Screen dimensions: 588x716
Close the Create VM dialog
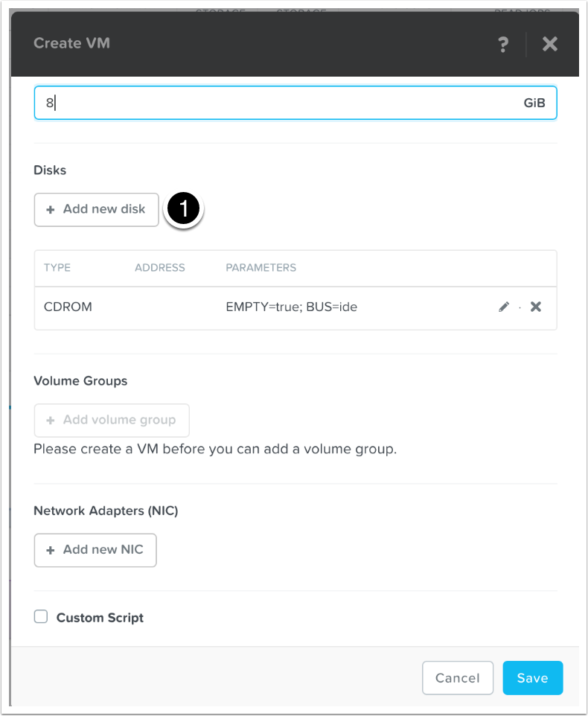coord(550,44)
